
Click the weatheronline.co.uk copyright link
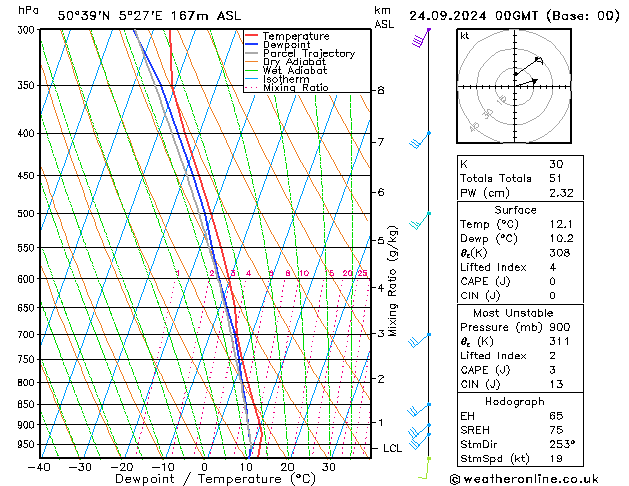pos(524,479)
